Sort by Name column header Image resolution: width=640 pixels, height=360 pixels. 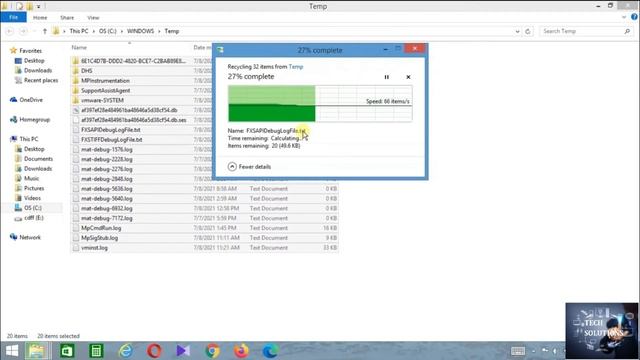coord(79,47)
